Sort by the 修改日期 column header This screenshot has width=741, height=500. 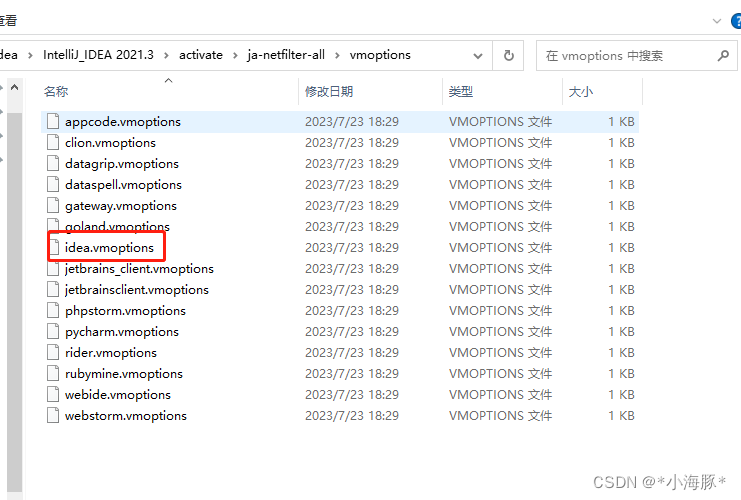point(329,92)
